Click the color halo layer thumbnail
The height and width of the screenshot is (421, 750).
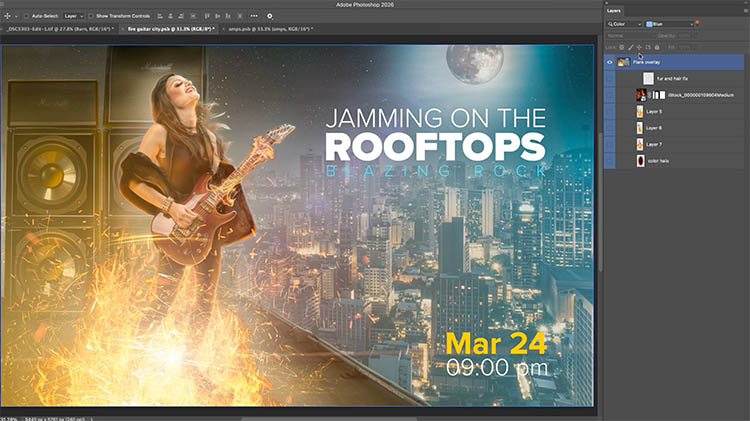coord(640,161)
